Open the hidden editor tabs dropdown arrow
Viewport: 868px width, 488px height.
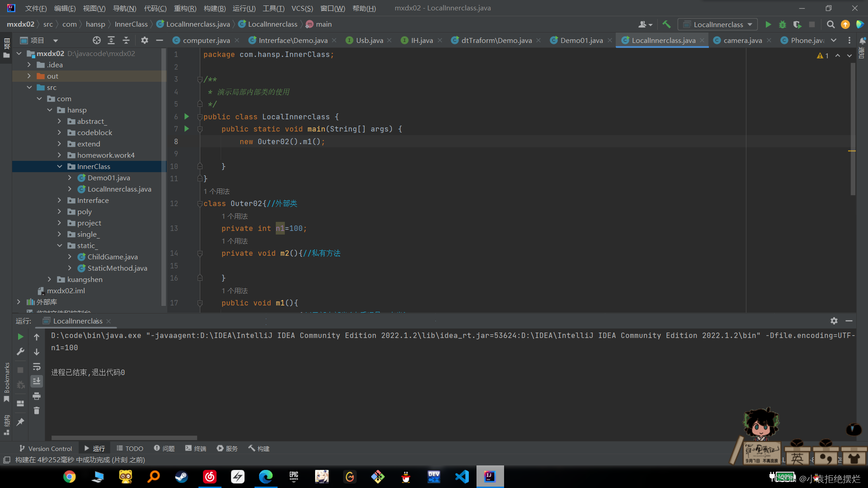[x=834, y=40]
